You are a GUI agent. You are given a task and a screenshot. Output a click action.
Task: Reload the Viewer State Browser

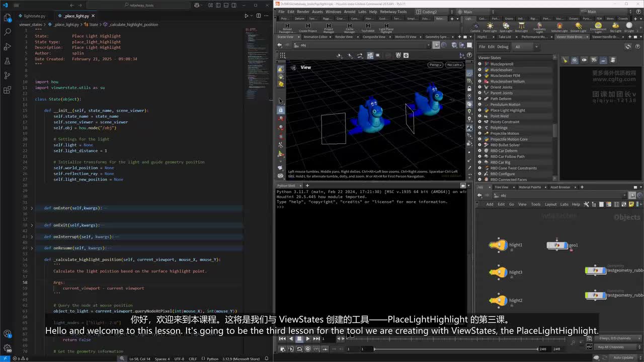(628, 47)
